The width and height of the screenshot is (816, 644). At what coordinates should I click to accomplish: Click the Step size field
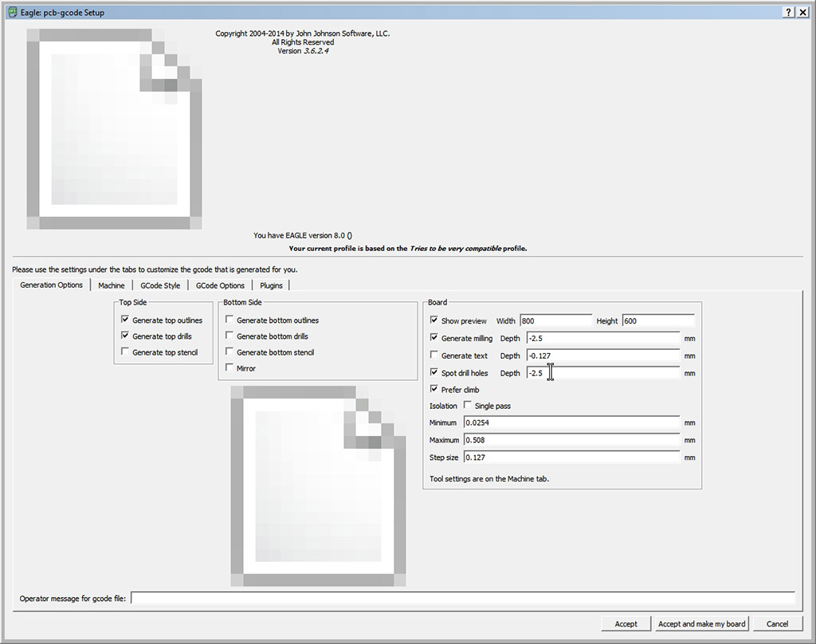572,457
